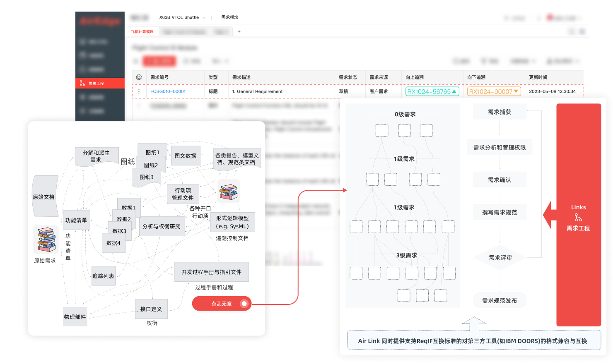This screenshot has width=613, height=364.
Task: Click the 数据4 document box
Action: tap(113, 243)
